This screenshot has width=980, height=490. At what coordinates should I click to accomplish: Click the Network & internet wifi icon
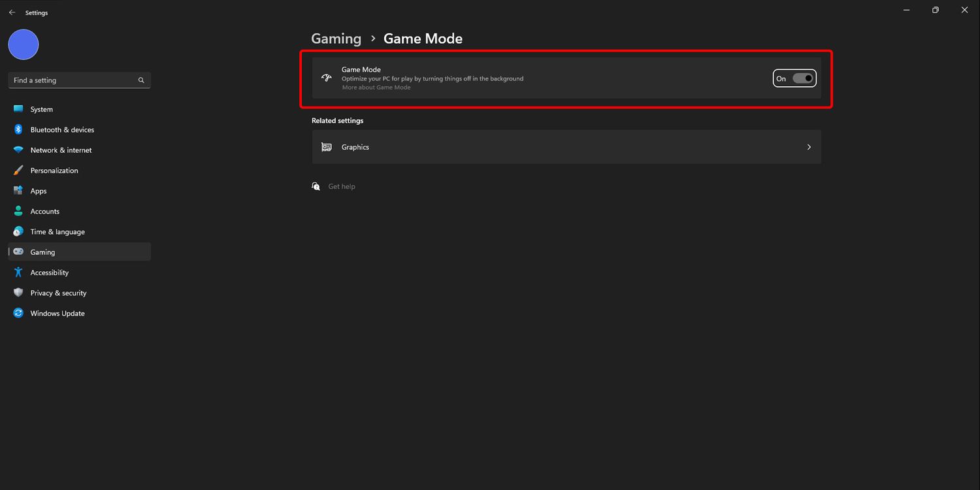pos(18,150)
